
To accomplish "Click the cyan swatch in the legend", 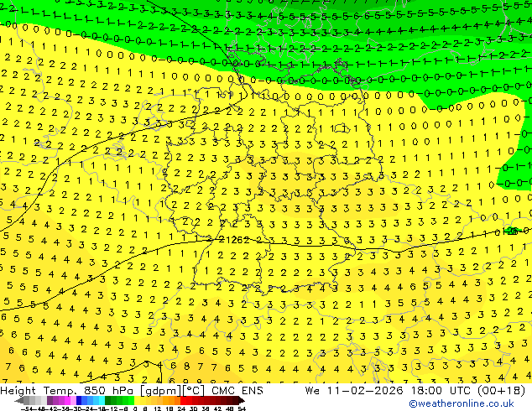I will (x=102, y=400).
